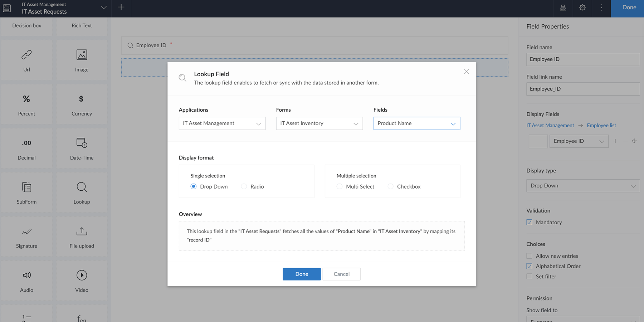The width and height of the screenshot is (644, 322).
Task: Create a new form with the plus tab
Action: coord(121,7)
